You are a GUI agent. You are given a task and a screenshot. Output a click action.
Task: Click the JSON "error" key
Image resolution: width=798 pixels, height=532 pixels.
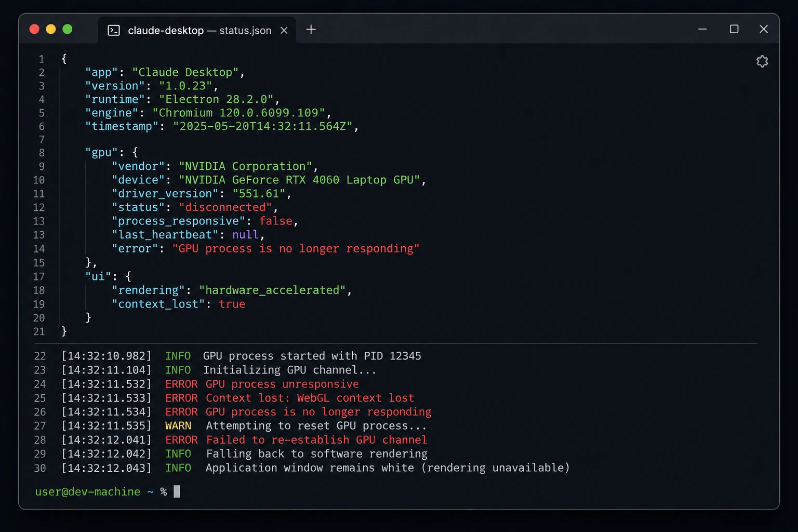(135, 248)
